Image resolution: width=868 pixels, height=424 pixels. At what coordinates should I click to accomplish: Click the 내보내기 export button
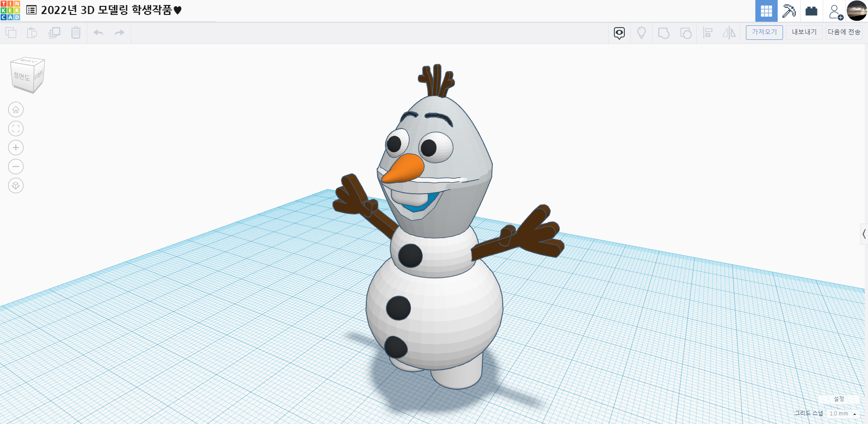click(804, 32)
